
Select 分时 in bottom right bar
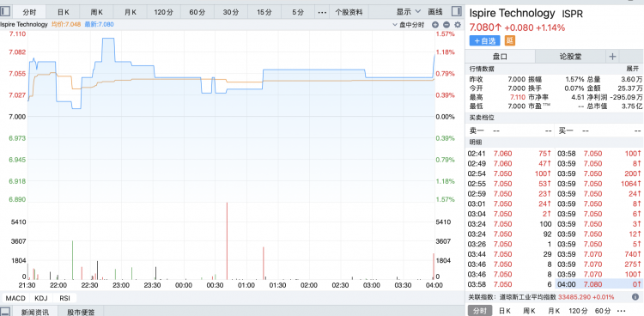click(480, 311)
